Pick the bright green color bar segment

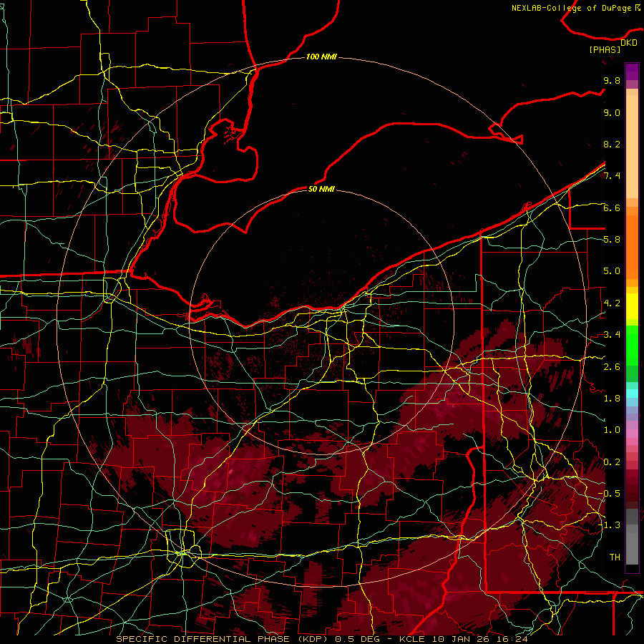click(632, 345)
